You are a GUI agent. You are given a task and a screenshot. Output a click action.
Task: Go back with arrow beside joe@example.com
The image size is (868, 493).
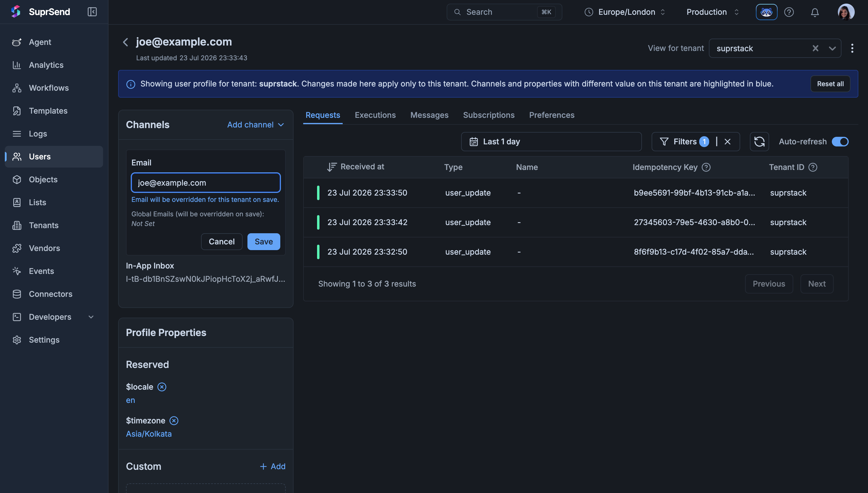click(126, 42)
